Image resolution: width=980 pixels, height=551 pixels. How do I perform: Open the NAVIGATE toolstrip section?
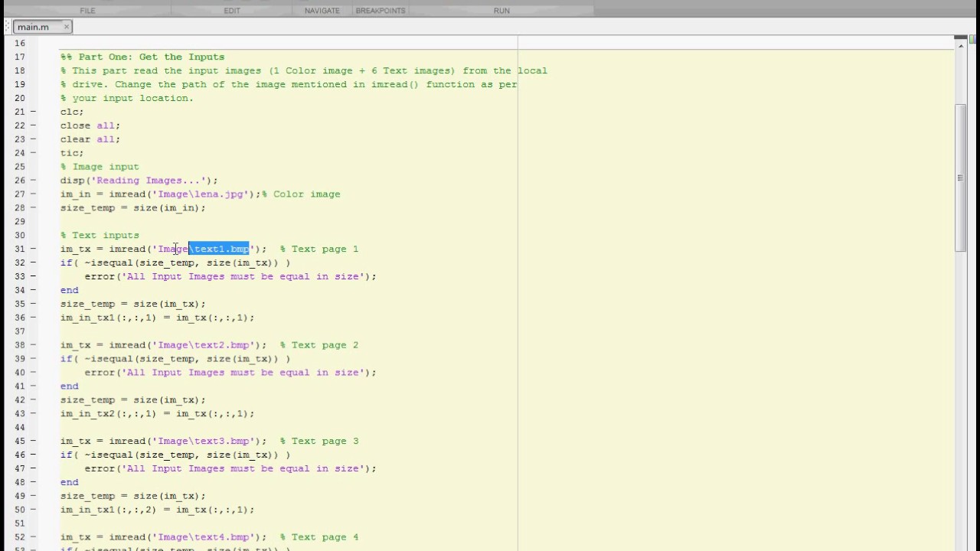[322, 11]
